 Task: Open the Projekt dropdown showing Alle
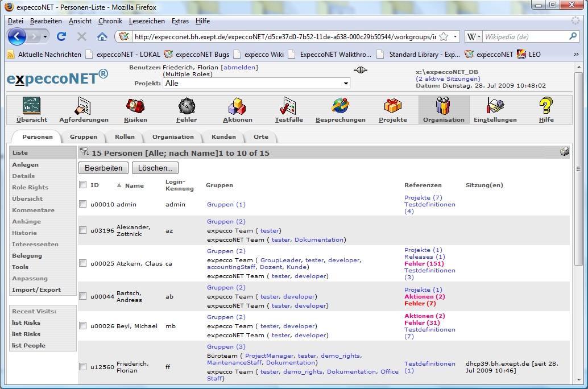257,83
